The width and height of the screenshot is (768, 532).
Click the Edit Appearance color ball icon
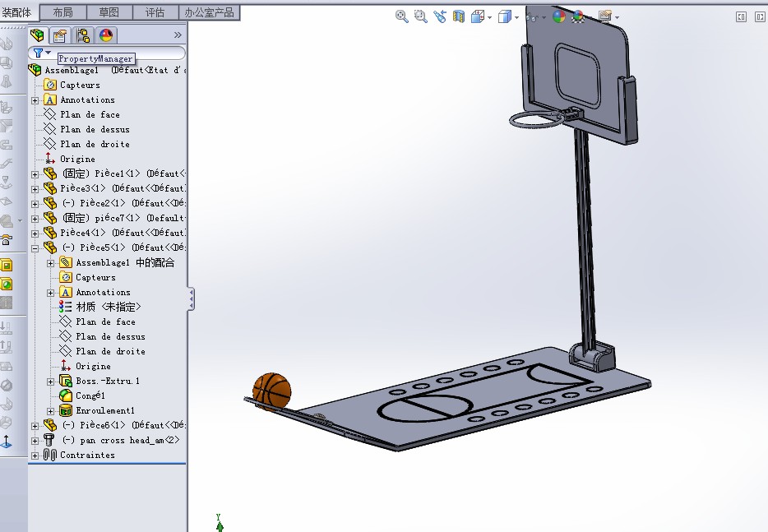pos(559,16)
